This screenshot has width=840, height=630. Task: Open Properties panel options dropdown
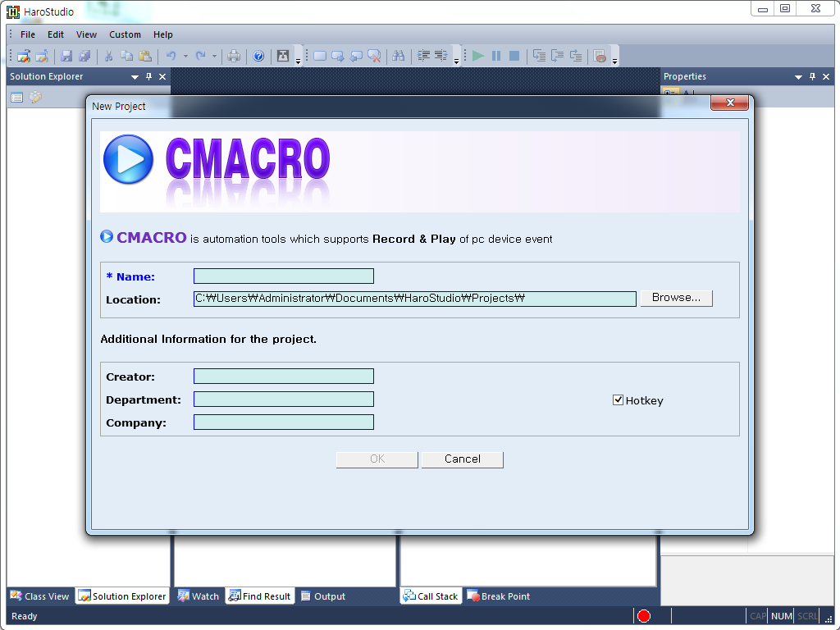798,77
